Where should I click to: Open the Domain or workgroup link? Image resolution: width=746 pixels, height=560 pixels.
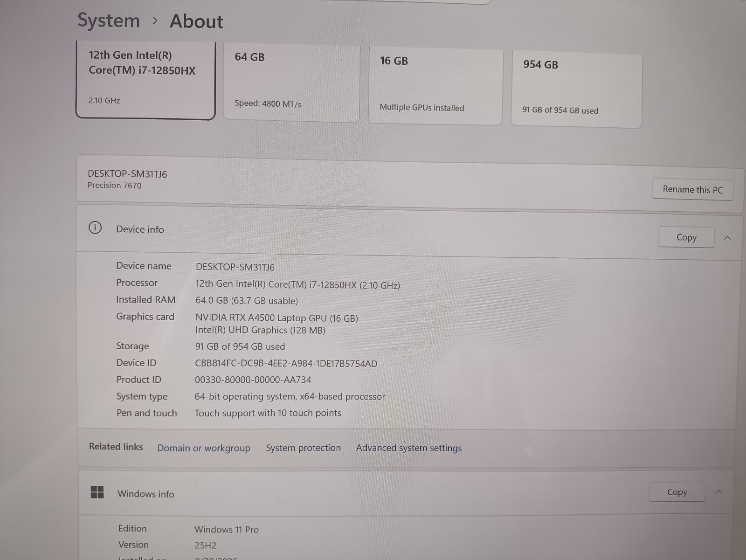coord(204,448)
